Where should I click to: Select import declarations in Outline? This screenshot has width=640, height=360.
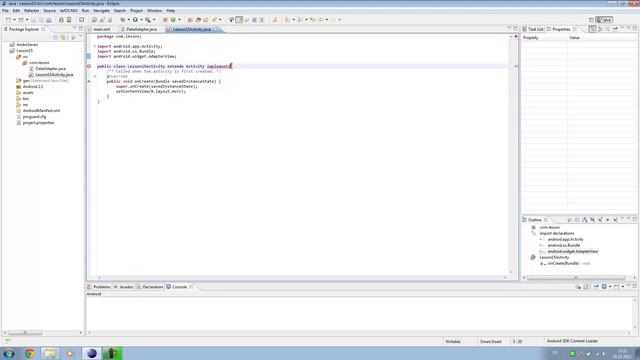(x=556, y=233)
